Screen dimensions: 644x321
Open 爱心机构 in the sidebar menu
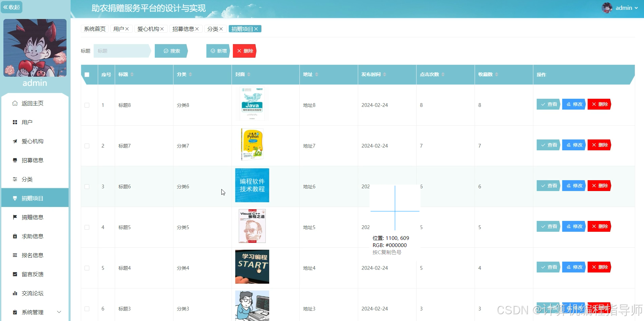[35, 141]
